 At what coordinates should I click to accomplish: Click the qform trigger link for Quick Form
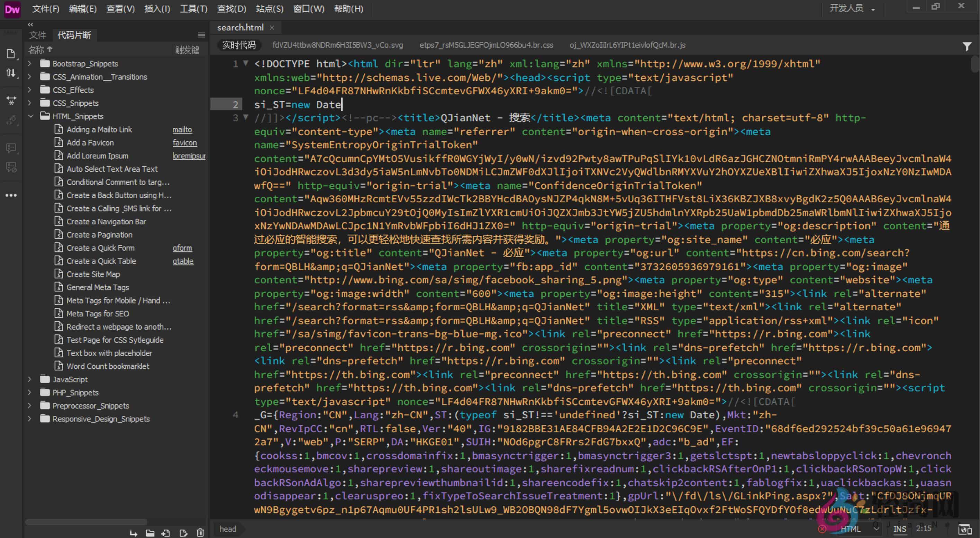point(182,248)
